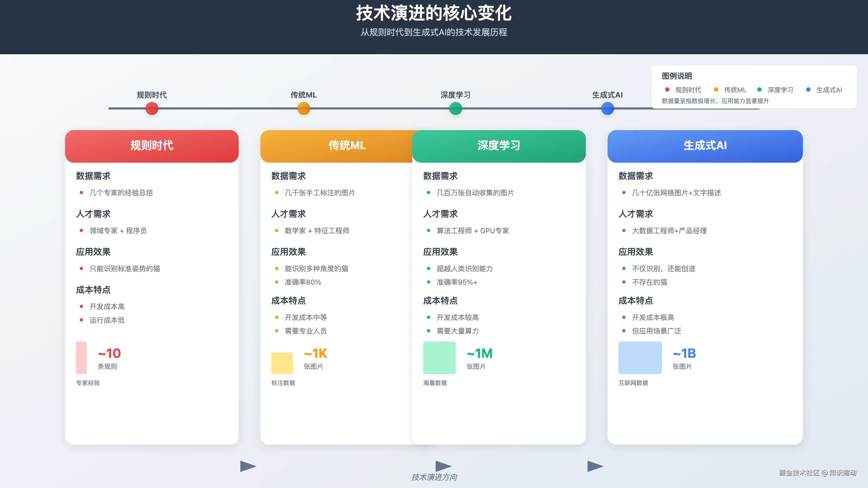Screen dimensions: 868x488
Task: Click the blue 生成式AI timeline dot
Action: [607, 108]
